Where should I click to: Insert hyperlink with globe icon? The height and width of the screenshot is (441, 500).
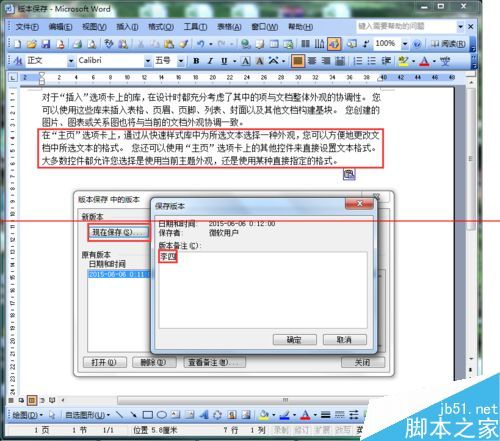246,44
